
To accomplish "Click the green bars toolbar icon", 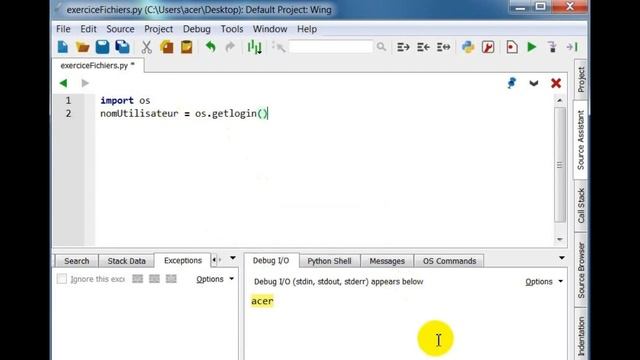I will point(254,47).
